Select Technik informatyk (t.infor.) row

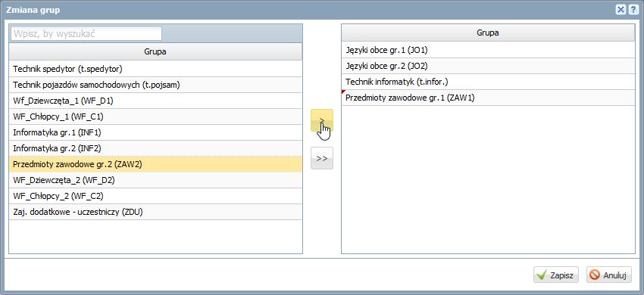(x=488, y=82)
